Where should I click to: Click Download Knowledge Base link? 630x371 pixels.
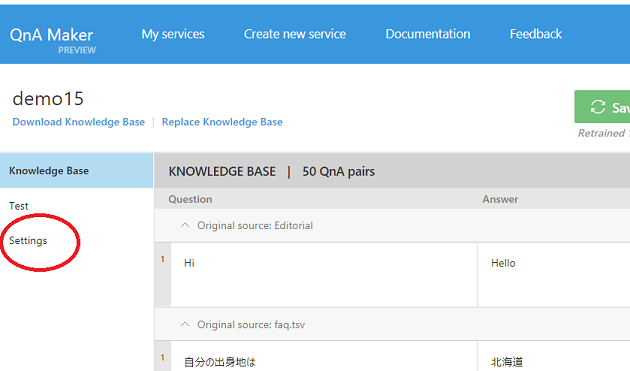click(79, 122)
